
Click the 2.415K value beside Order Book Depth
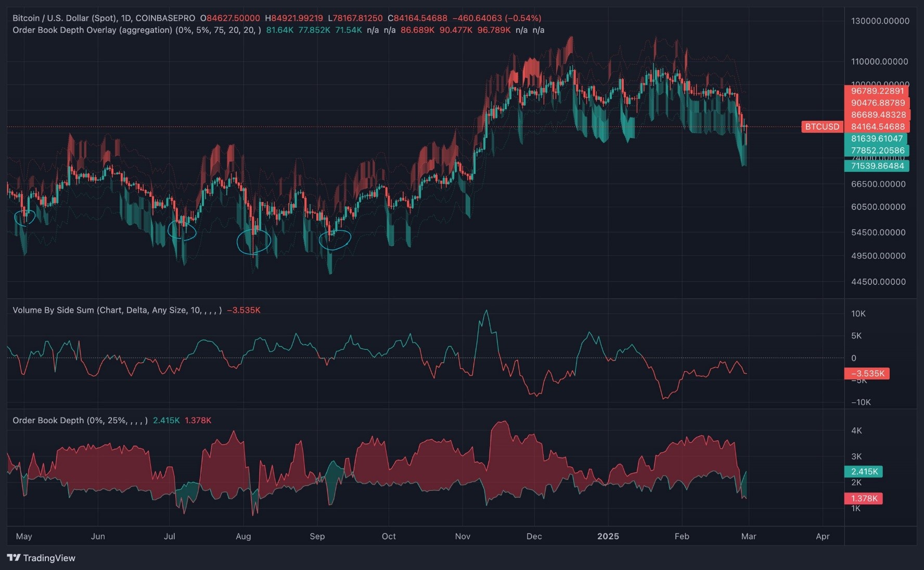(x=166, y=420)
